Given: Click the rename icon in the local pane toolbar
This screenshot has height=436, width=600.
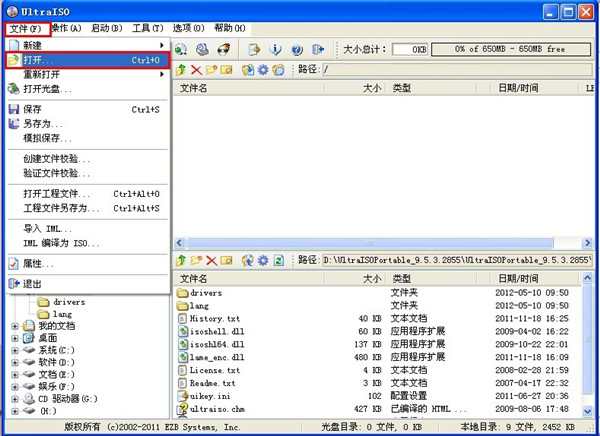Looking at the screenshot, I should point(227,261).
